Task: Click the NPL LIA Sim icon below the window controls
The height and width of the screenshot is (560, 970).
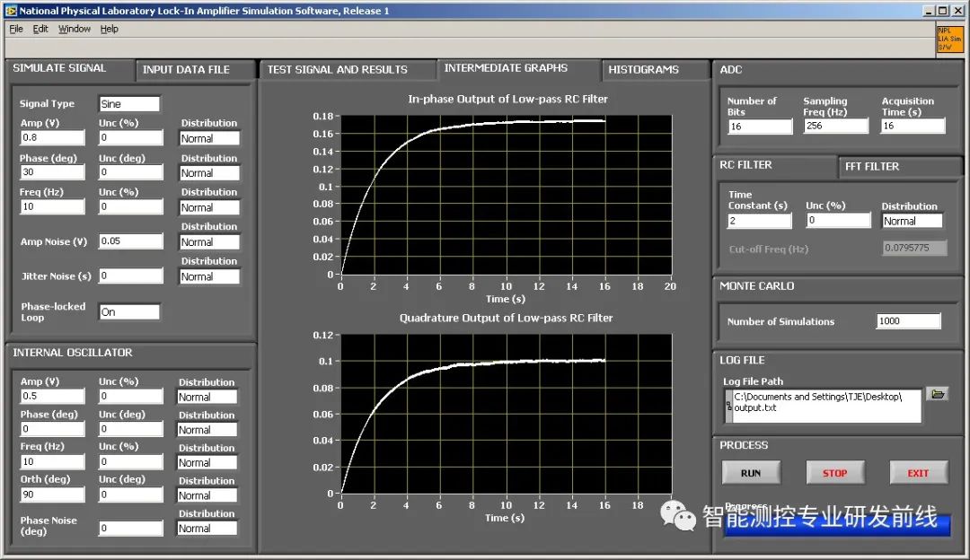Action: (x=949, y=39)
